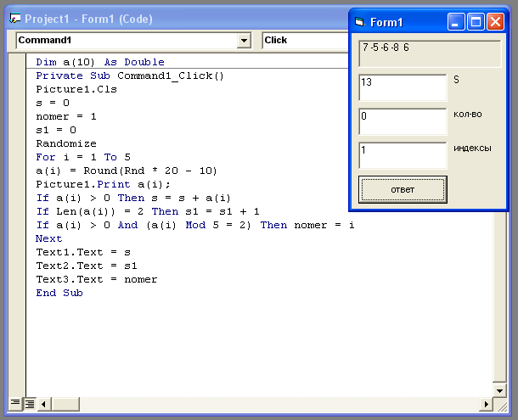Click the horizontal scrollbar thumb
The image size is (518, 420).
(x=65, y=404)
